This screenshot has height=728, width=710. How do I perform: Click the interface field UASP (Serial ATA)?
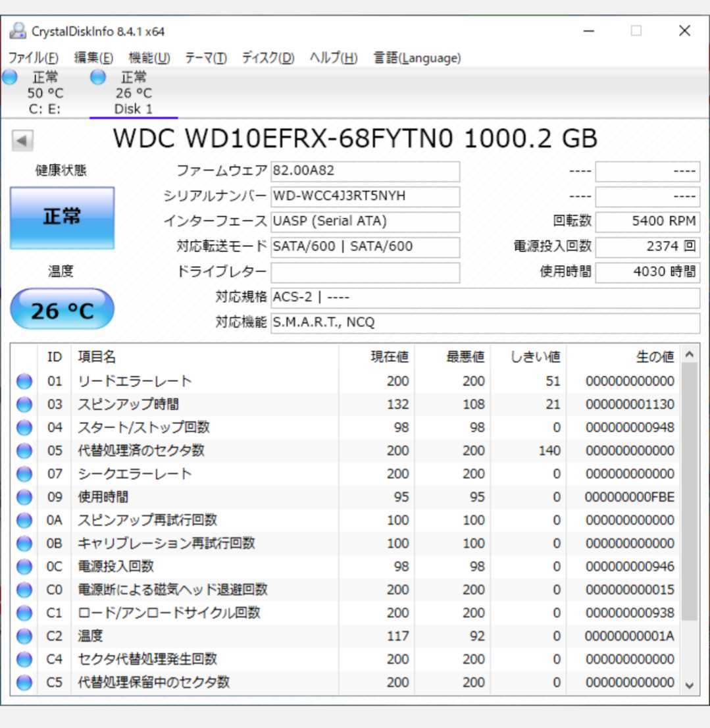point(365,221)
